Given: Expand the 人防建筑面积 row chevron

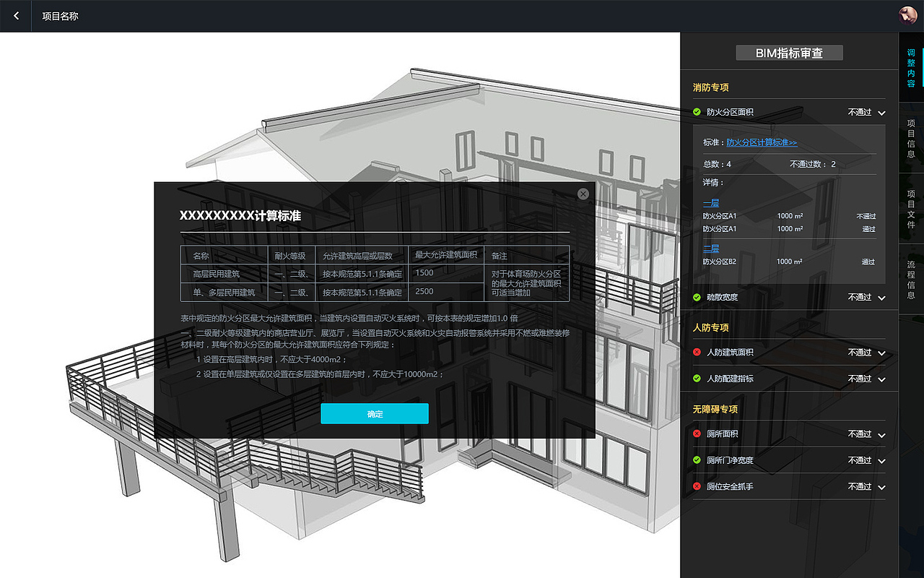Looking at the screenshot, I should coord(881,353).
